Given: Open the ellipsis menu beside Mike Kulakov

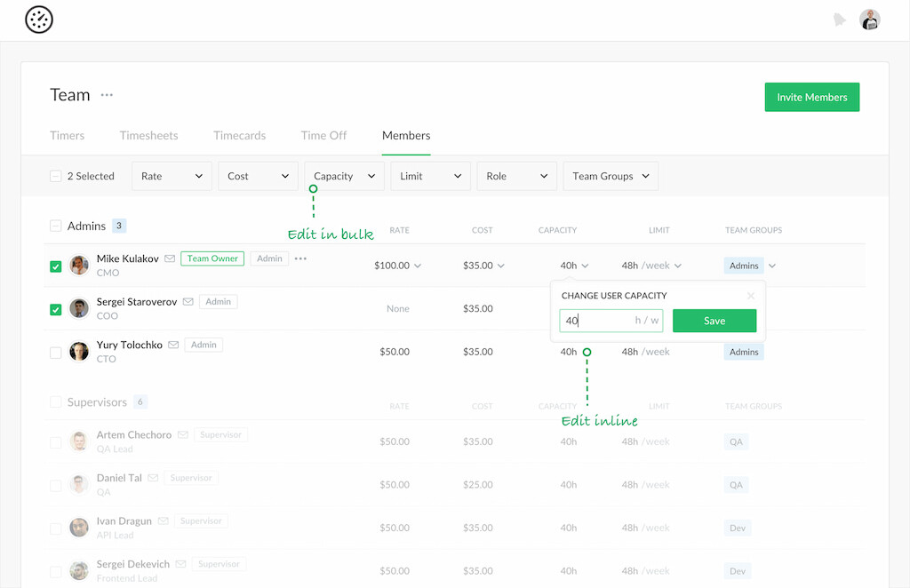Looking at the screenshot, I should [301, 258].
